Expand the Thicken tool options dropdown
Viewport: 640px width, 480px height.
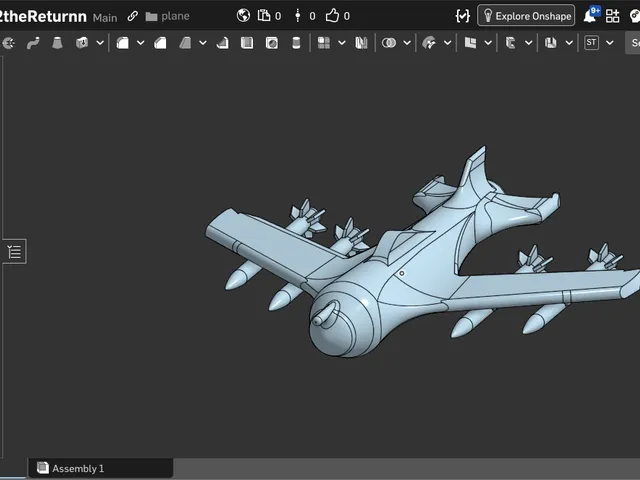point(100,43)
